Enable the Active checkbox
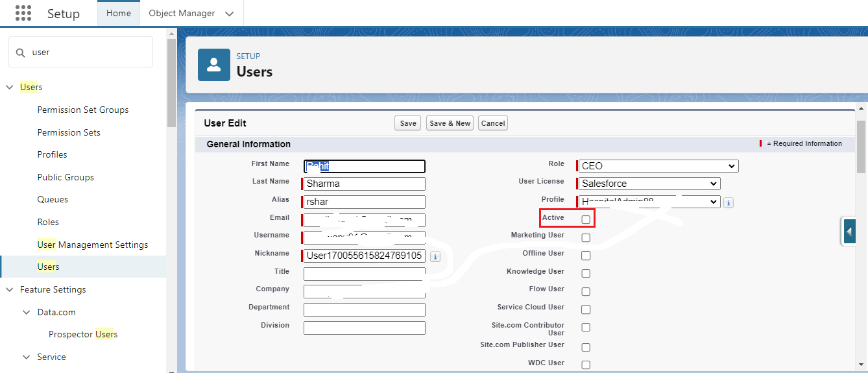 (x=586, y=220)
